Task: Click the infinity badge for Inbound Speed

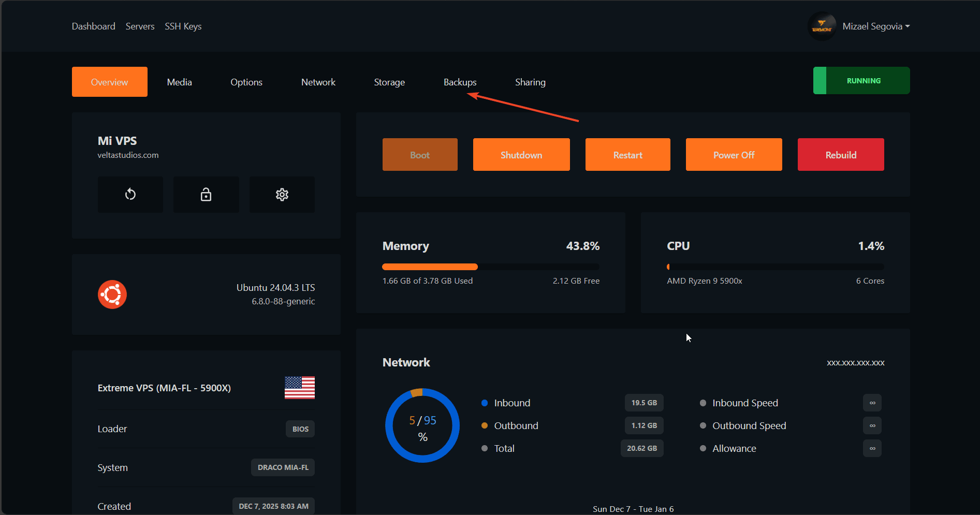Action: pyautogui.click(x=872, y=403)
